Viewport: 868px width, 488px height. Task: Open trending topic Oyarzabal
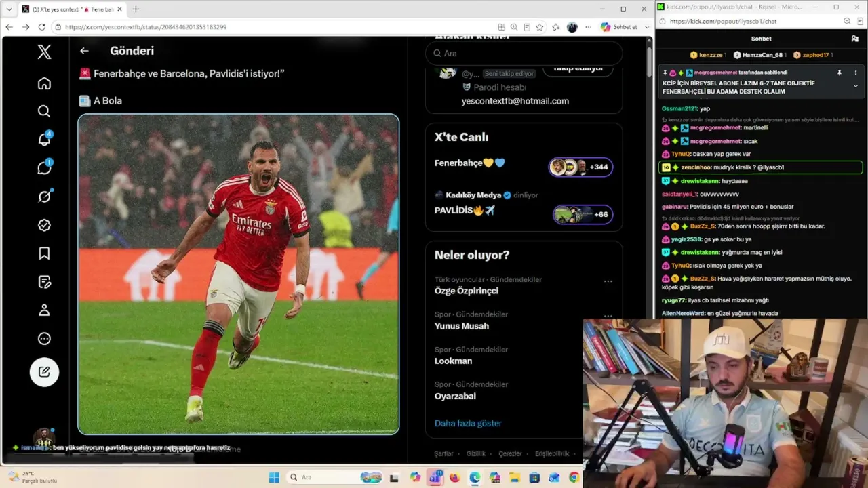click(455, 396)
